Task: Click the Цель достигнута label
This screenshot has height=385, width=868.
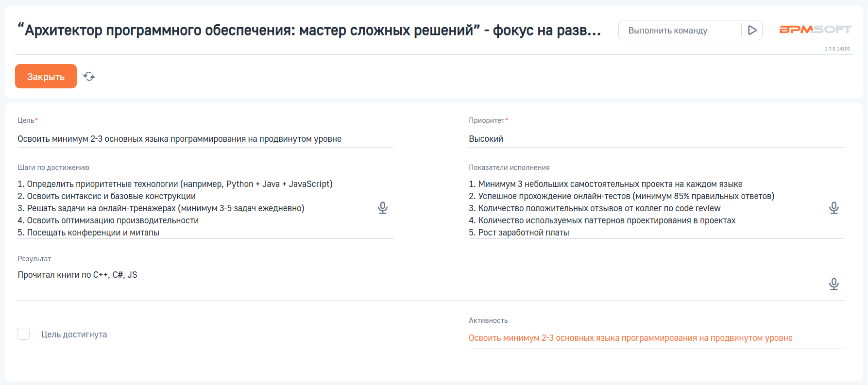Action: tap(74, 335)
